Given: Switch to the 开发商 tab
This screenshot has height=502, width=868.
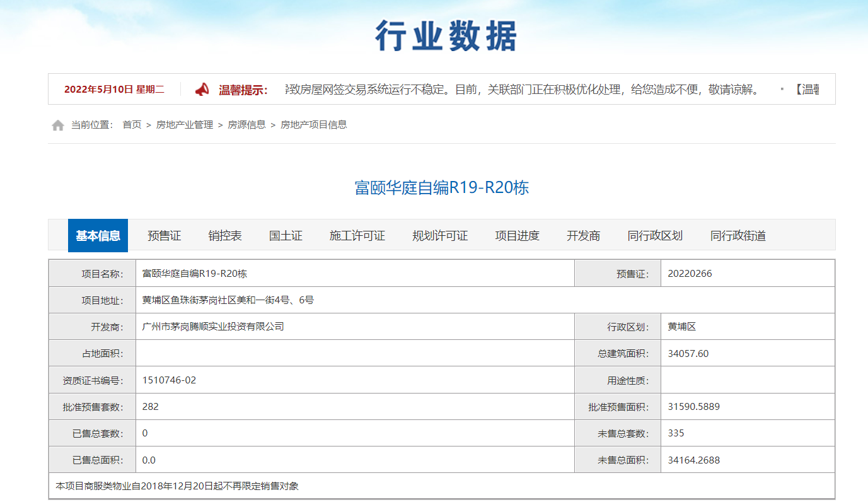Looking at the screenshot, I should pos(583,236).
